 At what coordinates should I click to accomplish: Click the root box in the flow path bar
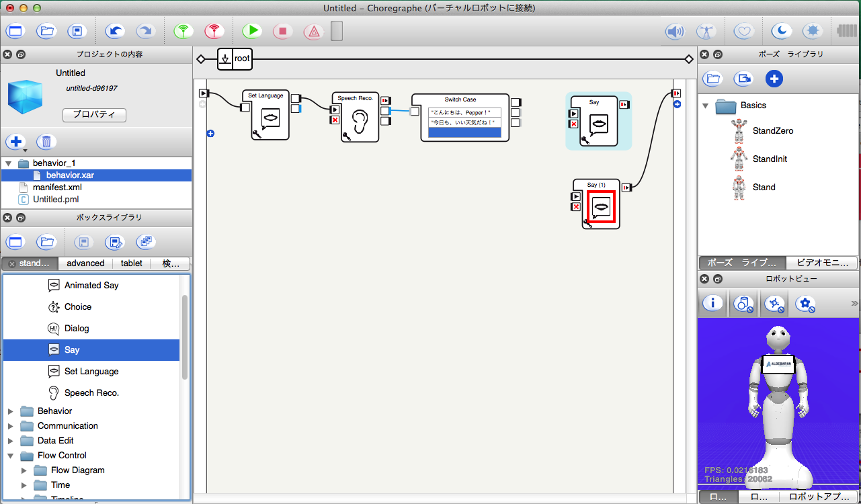235,59
